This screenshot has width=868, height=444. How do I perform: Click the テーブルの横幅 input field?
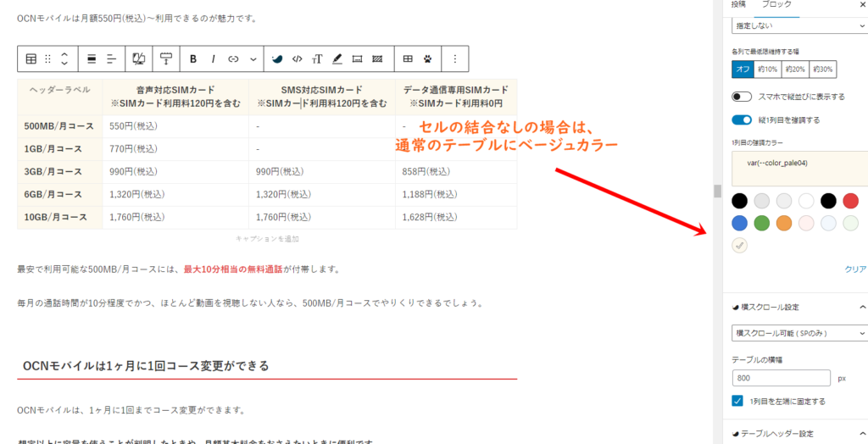(x=781, y=378)
